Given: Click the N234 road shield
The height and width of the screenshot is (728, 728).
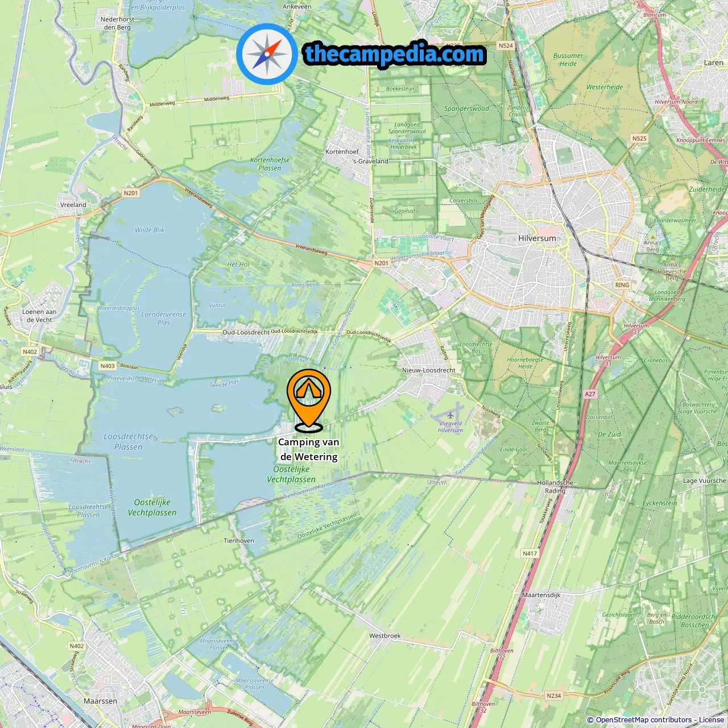Looking at the screenshot, I should pos(553,696).
